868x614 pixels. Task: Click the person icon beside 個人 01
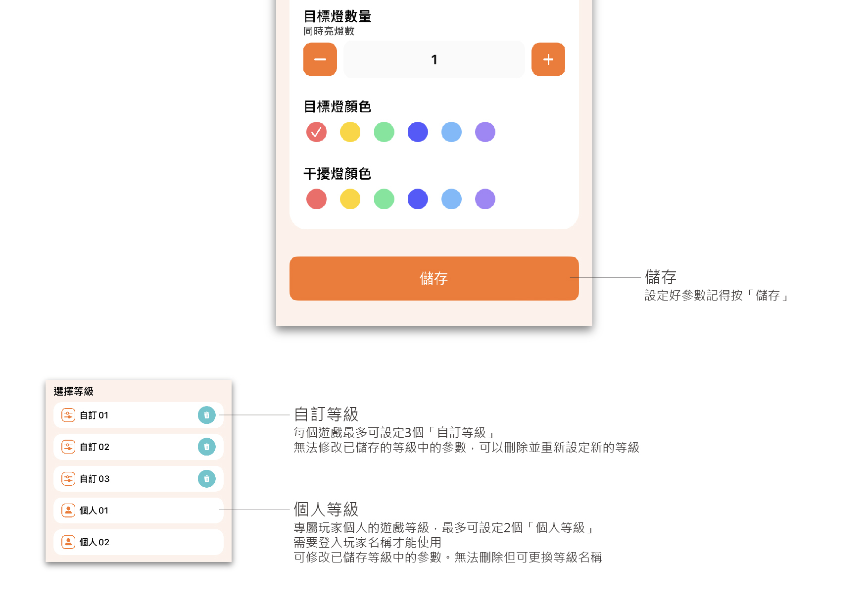pos(68,510)
